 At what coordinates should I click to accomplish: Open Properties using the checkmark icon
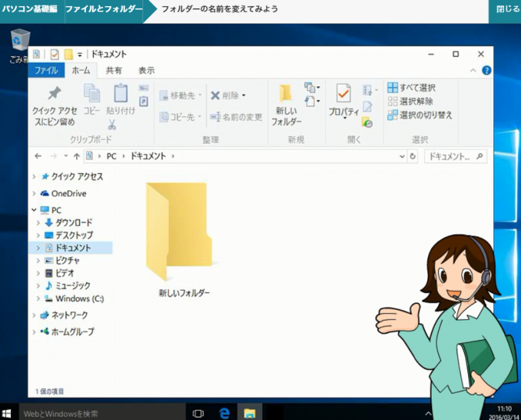coord(343,94)
